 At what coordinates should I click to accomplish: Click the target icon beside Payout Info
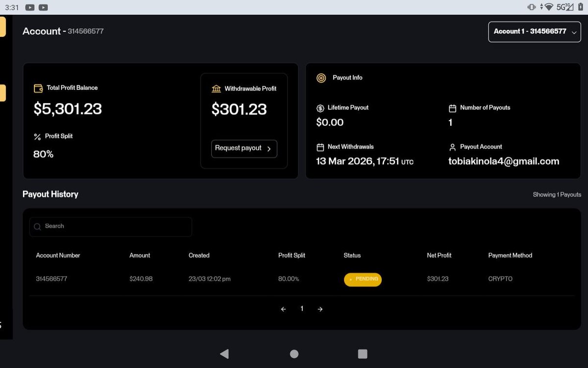[x=321, y=78]
